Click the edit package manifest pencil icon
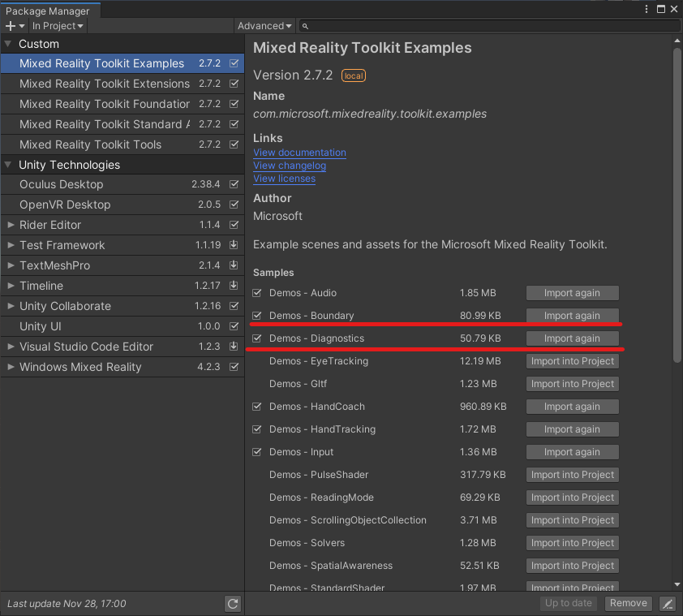This screenshot has height=616, width=683. click(x=667, y=603)
